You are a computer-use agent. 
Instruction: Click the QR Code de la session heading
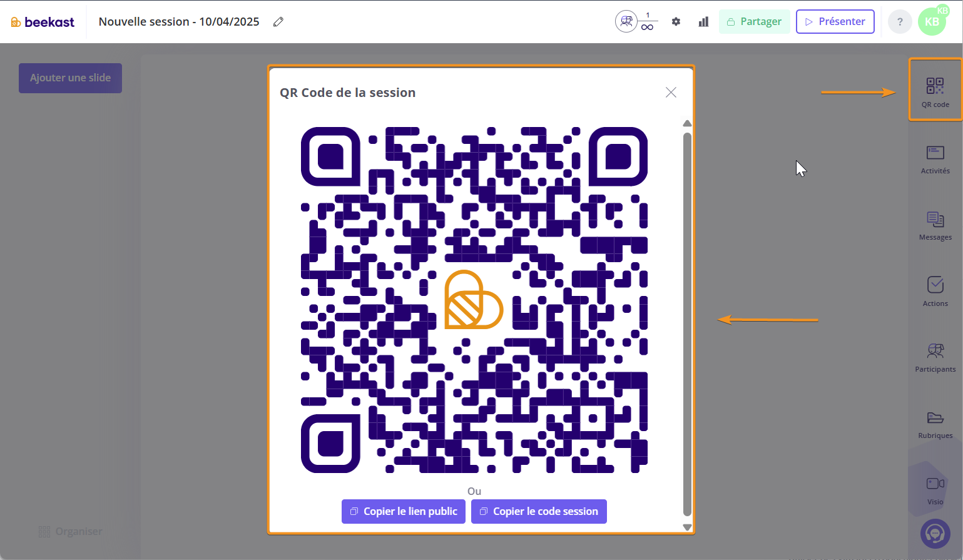coord(347,93)
